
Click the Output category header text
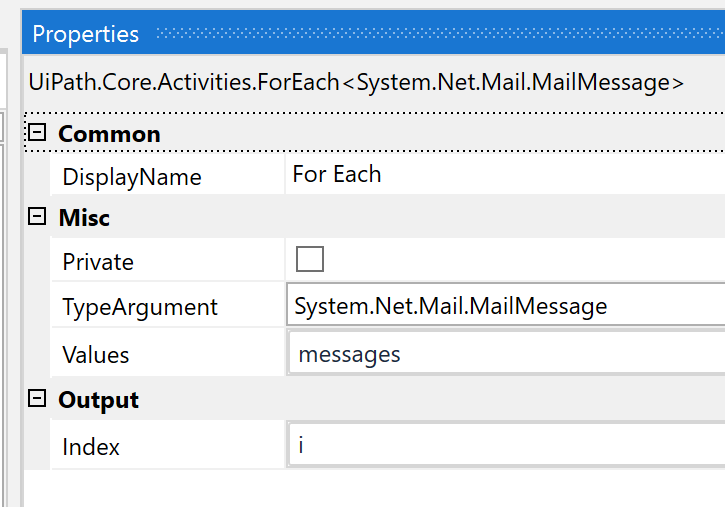coord(98,400)
